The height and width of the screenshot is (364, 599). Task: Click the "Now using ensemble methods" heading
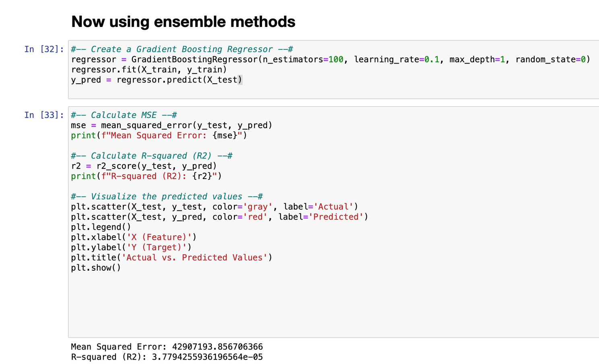click(183, 22)
